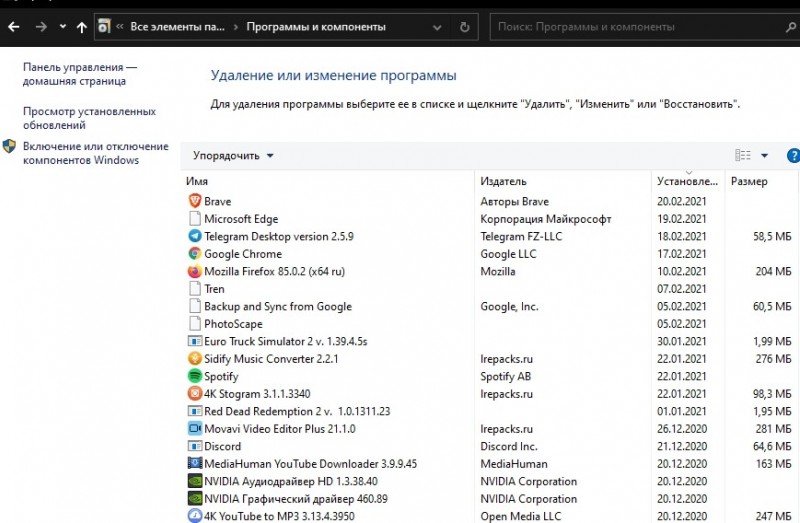Click the 58,5 МБ size cell
Viewport: 800px width, 523px height.
(772, 236)
